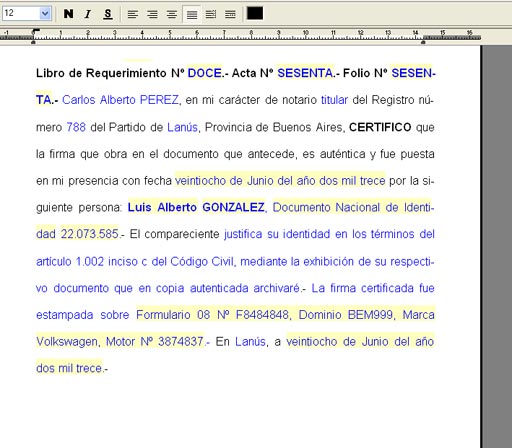512x448 pixels.
Task: Click the name Carlos Alberto PEREZ
Action: tap(120, 100)
